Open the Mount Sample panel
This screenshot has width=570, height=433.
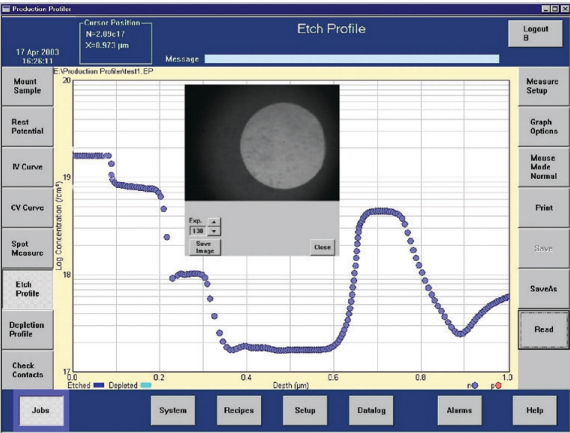(27, 86)
